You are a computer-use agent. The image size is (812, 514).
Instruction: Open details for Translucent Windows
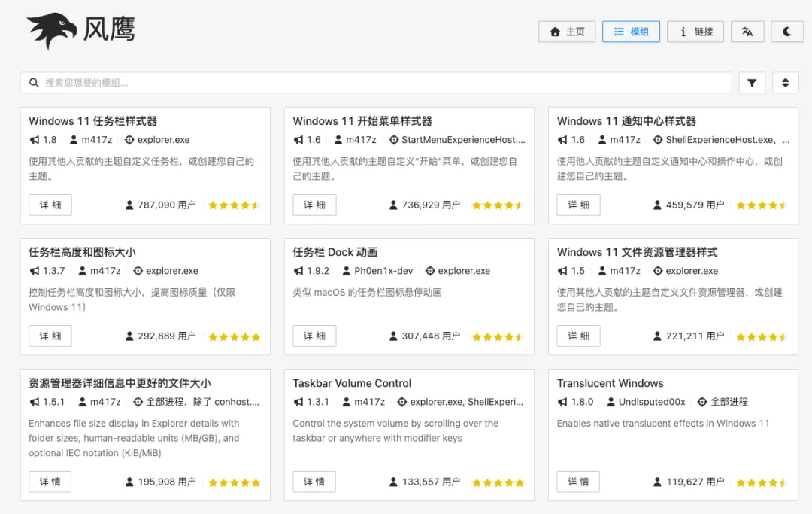(x=578, y=482)
